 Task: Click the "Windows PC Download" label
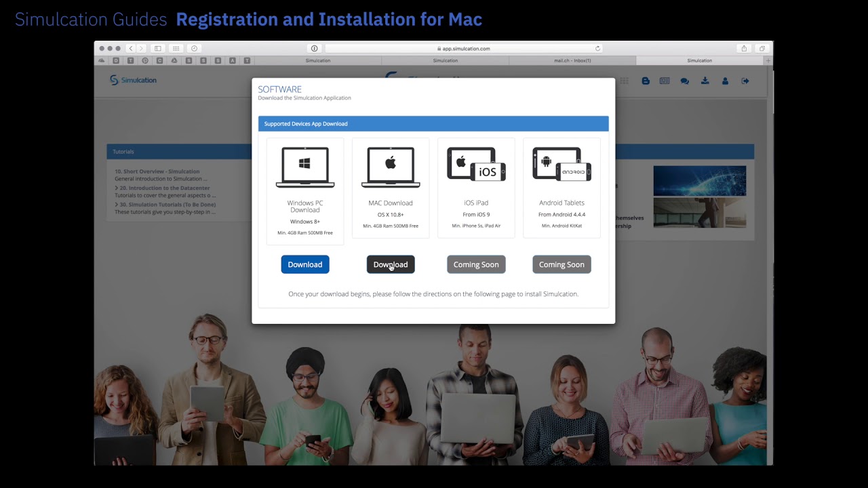tap(305, 206)
